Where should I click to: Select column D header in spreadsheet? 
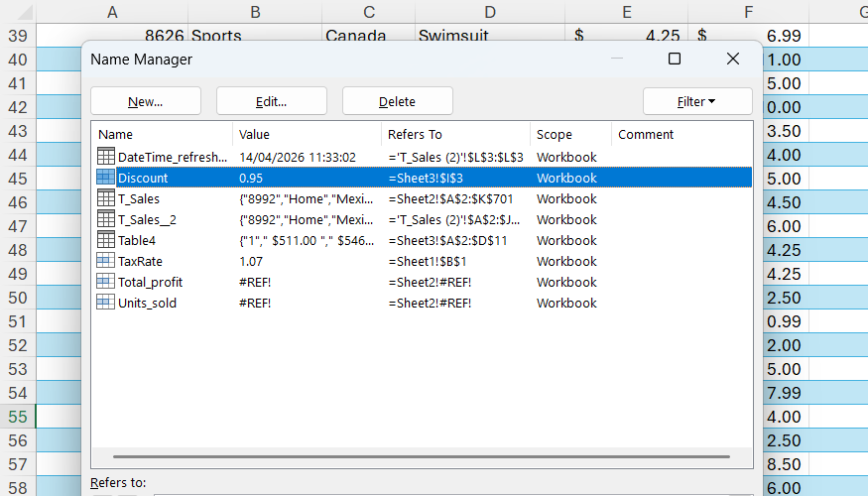click(x=490, y=12)
